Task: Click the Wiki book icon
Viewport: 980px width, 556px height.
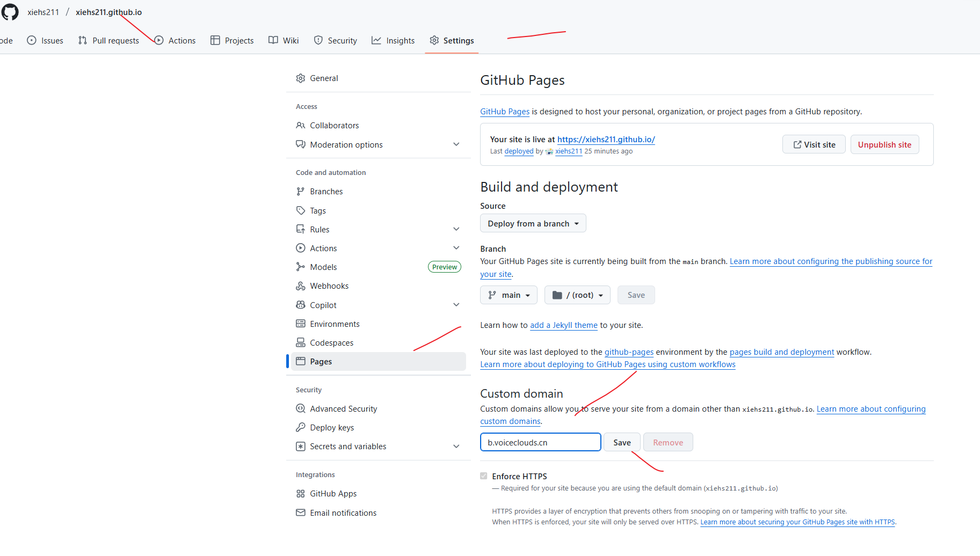Action: (x=273, y=40)
